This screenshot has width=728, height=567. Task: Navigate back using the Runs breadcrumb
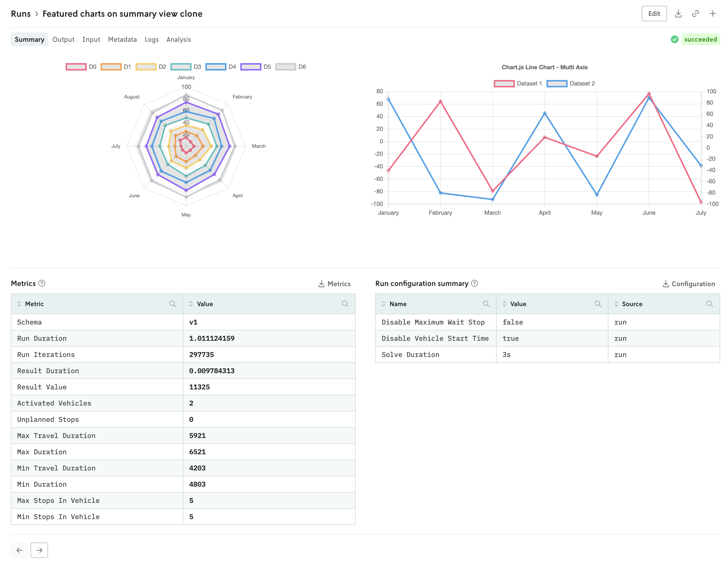point(21,14)
